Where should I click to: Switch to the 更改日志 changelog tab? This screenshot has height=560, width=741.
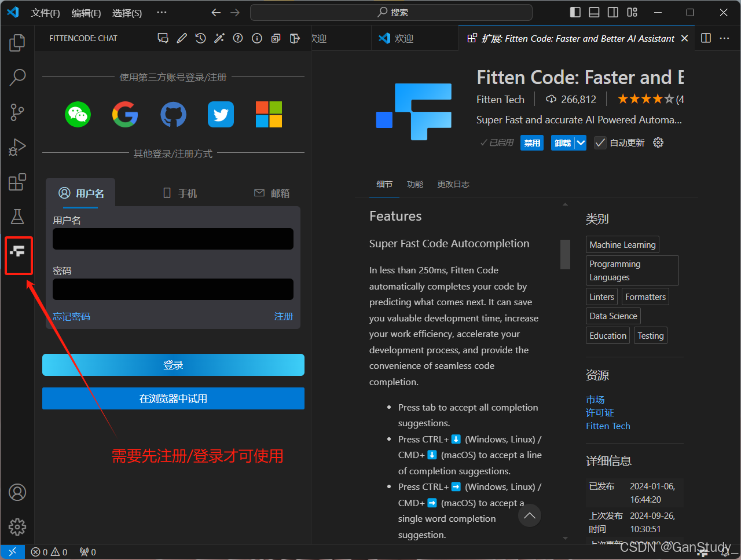pyautogui.click(x=453, y=184)
